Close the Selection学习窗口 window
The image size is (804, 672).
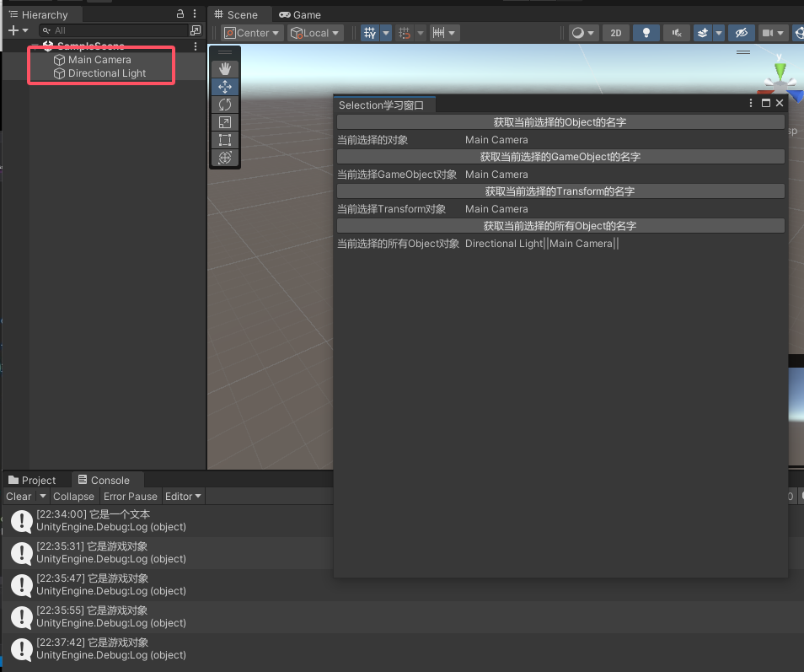point(780,103)
